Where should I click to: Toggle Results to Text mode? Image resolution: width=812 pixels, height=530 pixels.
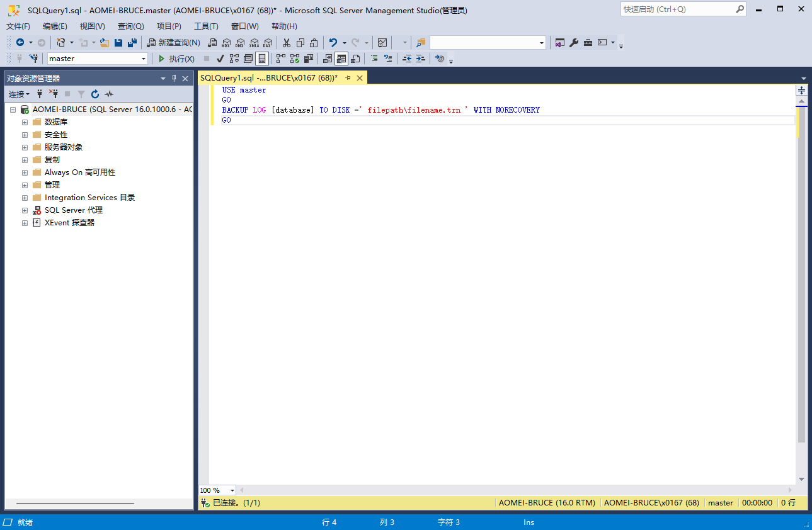(328, 59)
